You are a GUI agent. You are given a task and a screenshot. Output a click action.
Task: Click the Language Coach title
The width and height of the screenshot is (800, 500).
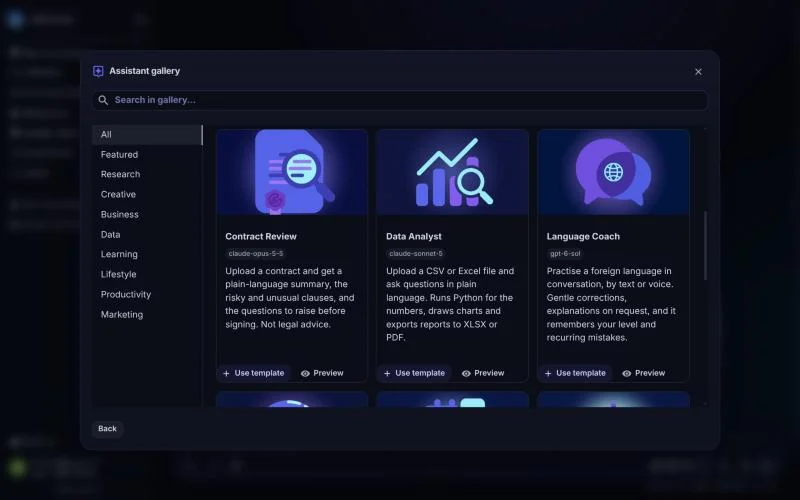coord(583,237)
